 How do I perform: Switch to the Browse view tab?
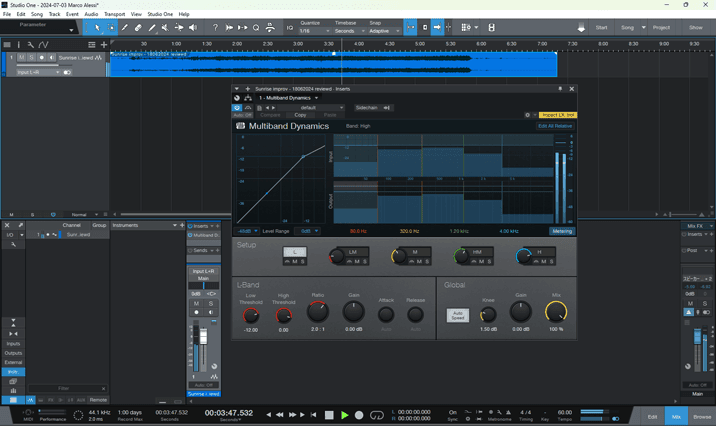[702, 416]
